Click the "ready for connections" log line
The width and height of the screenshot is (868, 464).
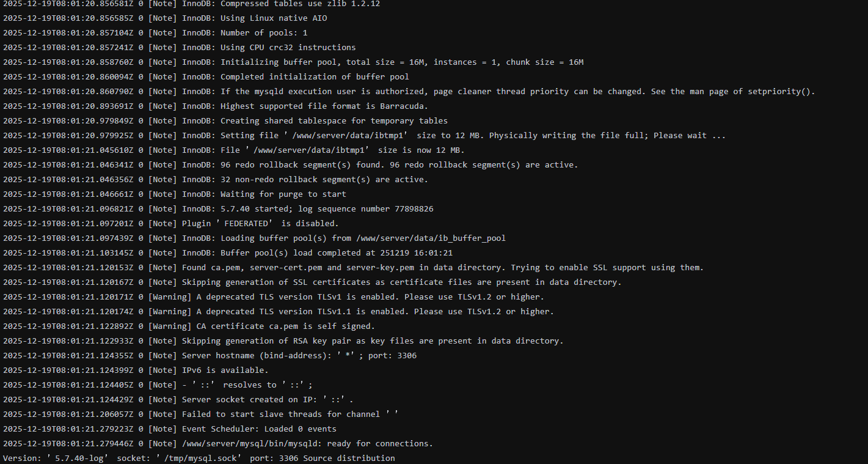[307, 444]
